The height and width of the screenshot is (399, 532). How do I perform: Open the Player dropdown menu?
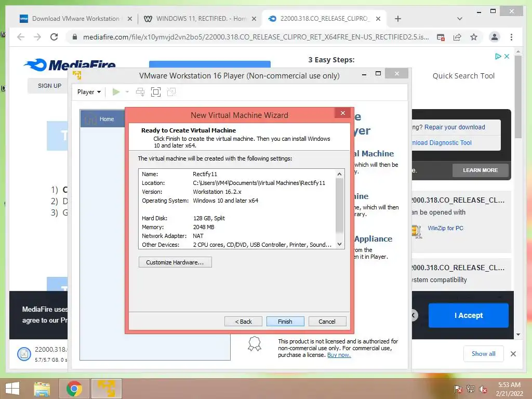point(89,92)
